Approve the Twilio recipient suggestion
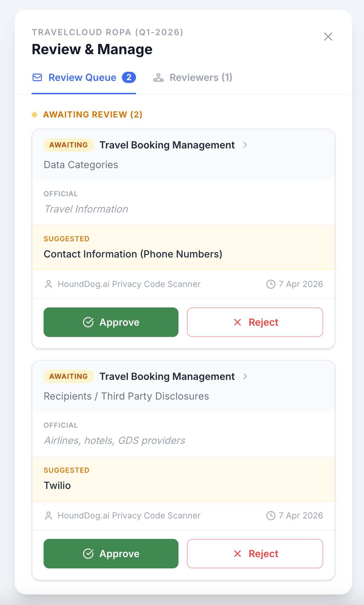Screen dimensions: 364x605 point(111,554)
